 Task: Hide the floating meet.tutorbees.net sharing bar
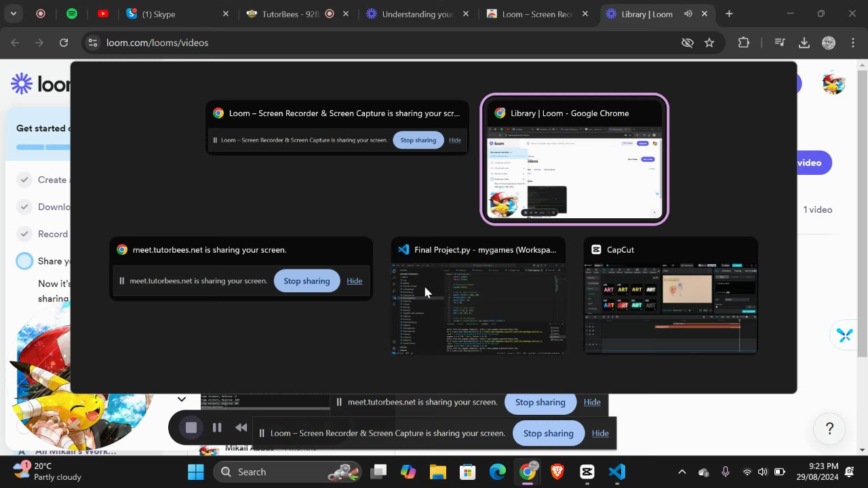pyautogui.click(x=592, y=402)
